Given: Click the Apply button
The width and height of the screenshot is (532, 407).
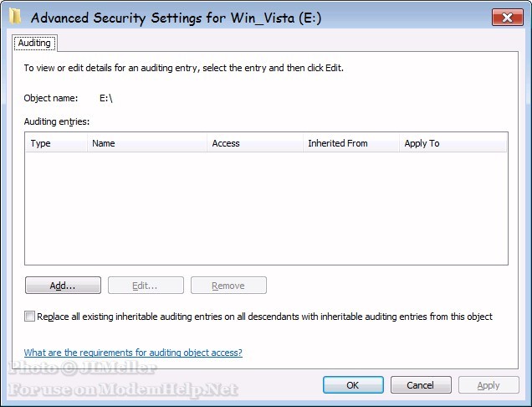Looking at the screenshot, I should point(489,385).
